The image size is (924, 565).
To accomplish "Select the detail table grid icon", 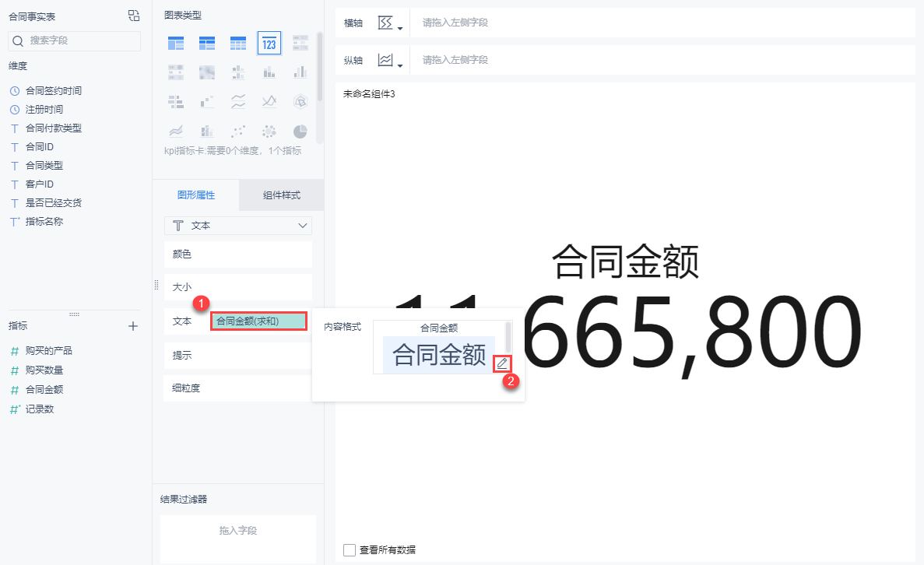I will 238,43.
